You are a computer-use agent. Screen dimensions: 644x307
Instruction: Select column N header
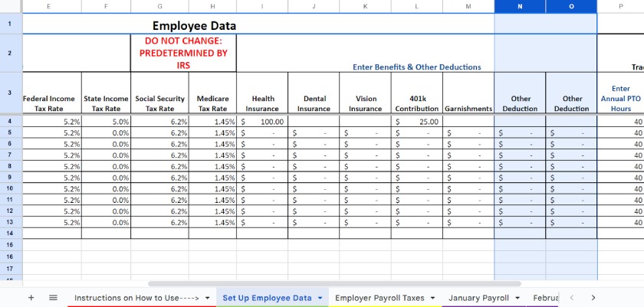pyautogui.click(x=520, y=7)
